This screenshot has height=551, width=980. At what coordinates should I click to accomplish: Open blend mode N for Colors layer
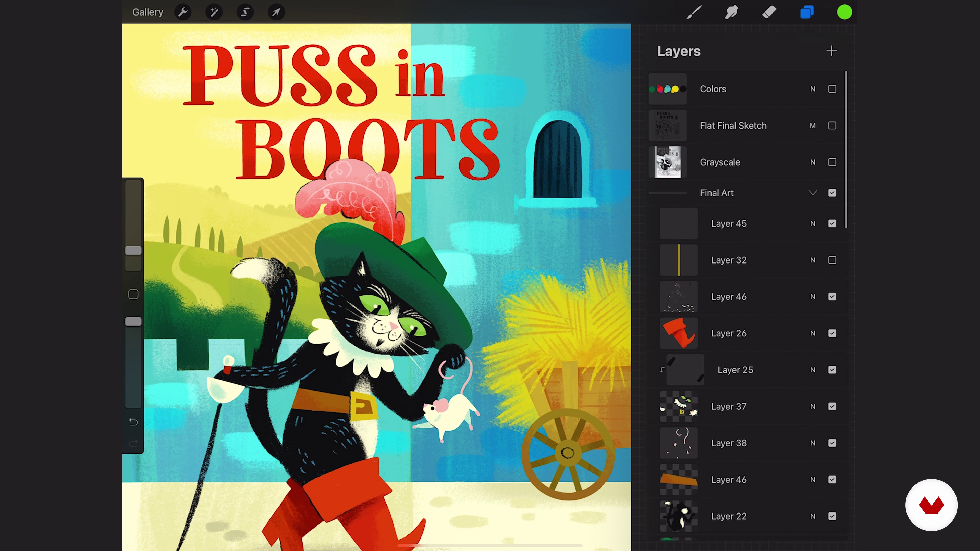coord(813,89)
